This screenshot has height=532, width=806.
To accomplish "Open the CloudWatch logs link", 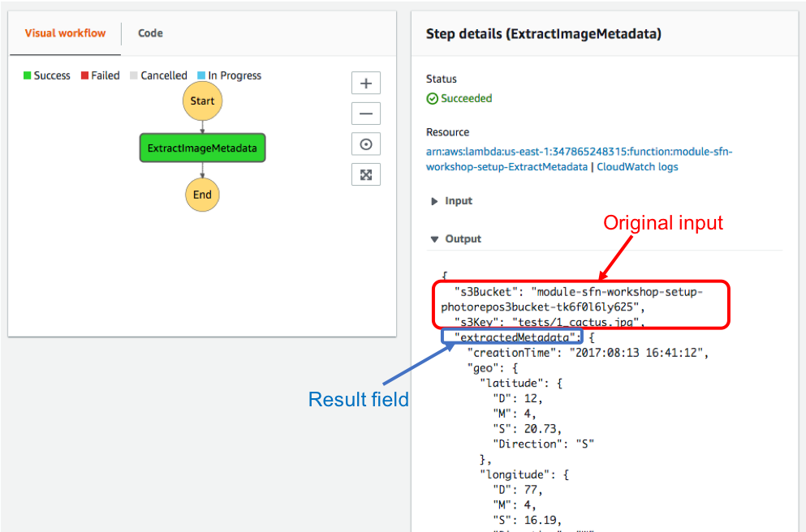I will 637,167.
